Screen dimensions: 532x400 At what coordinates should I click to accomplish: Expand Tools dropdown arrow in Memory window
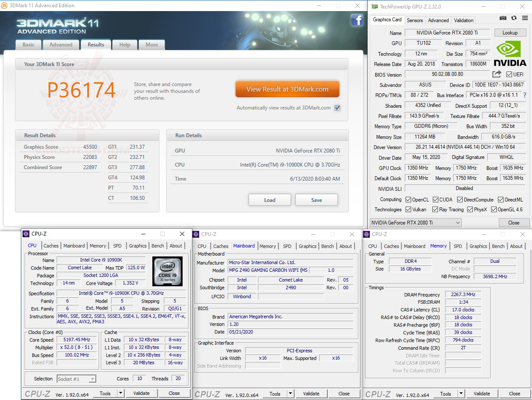461,394
